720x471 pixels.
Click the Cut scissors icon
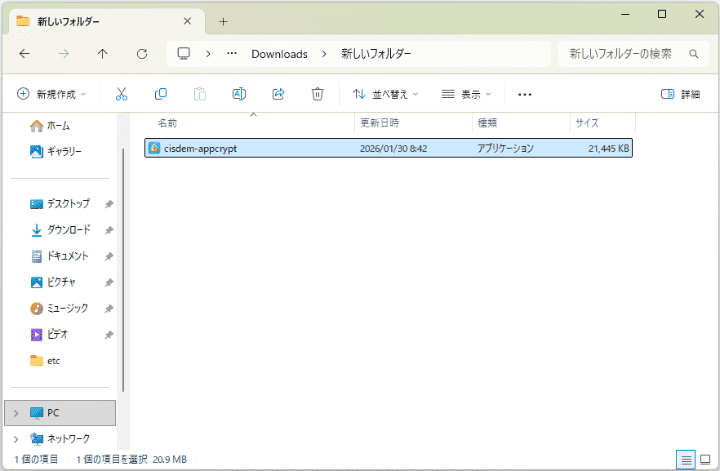(x=122, y=94)
